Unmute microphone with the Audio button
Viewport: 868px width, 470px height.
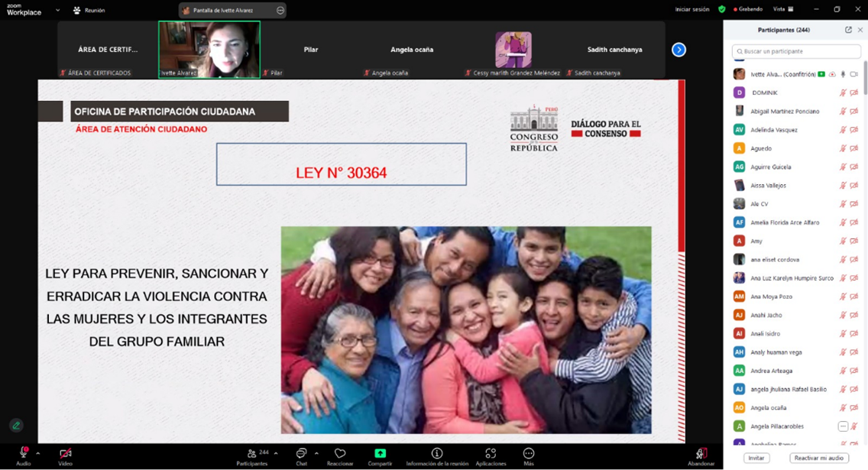point(24,455)
